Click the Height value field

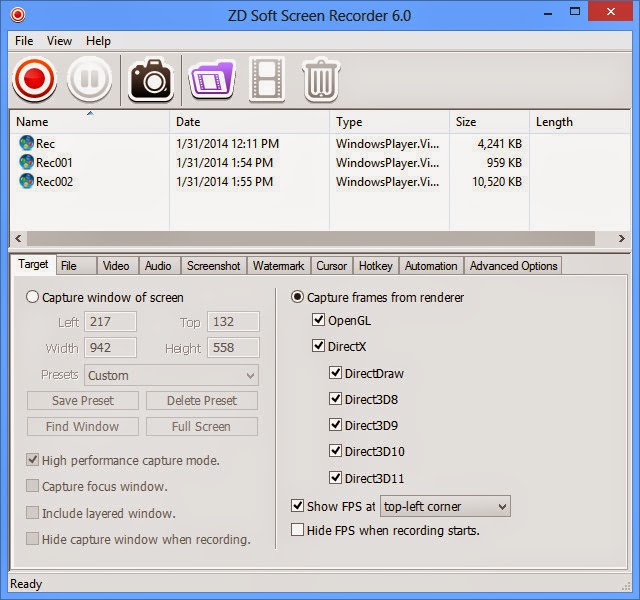click(x=233, y=348)
